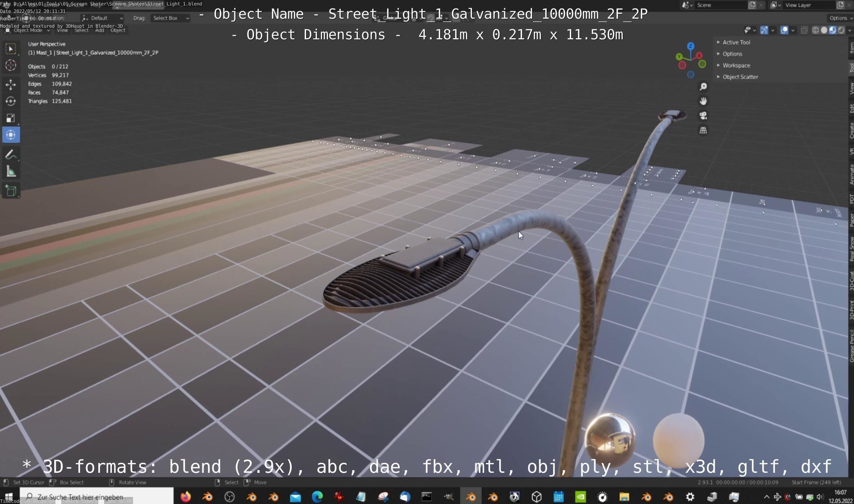The image size is (854, 504).
Task: Click the new scene button beside Scene
Action: pyautogui.click(x=752, y=5)
